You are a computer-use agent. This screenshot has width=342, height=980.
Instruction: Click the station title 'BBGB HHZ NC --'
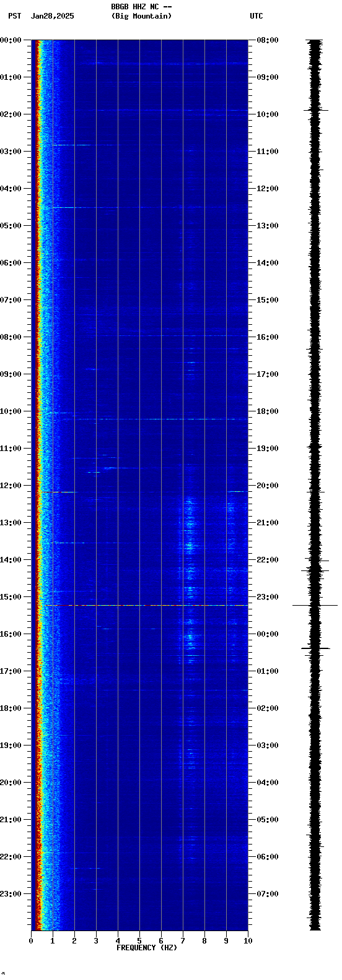coord(141,7)
